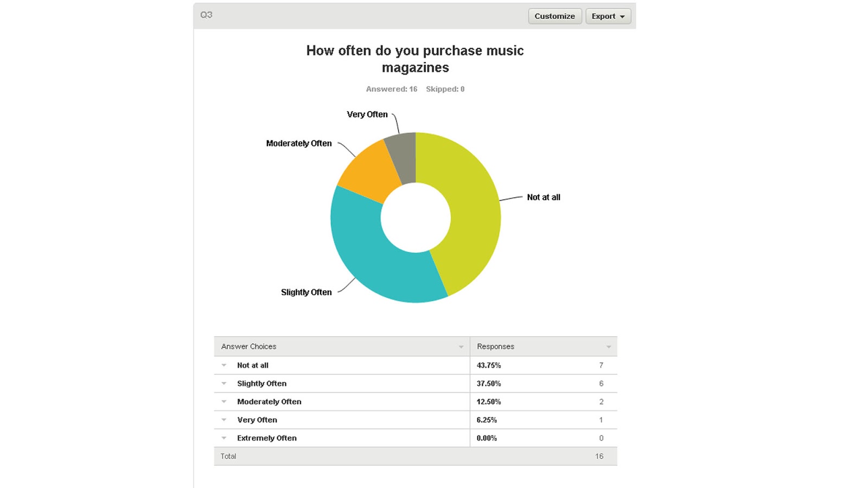Click the Very Often chart label

tap(367, 114)
